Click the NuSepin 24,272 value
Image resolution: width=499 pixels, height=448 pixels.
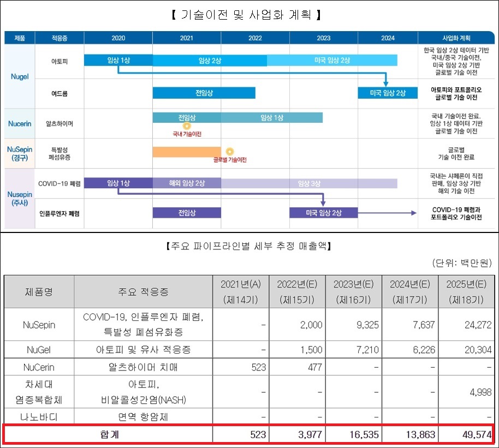[478, 325]
